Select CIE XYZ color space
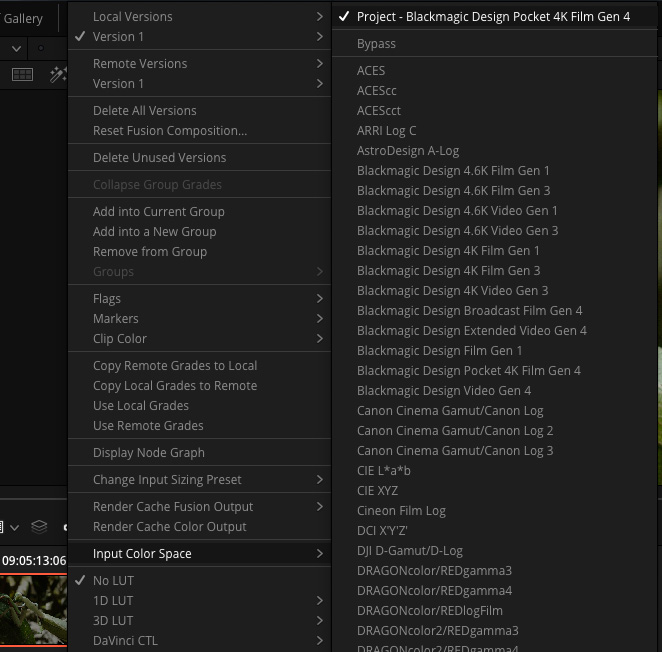The width and height of the screenshot is (662, 652). click(494, 491)
